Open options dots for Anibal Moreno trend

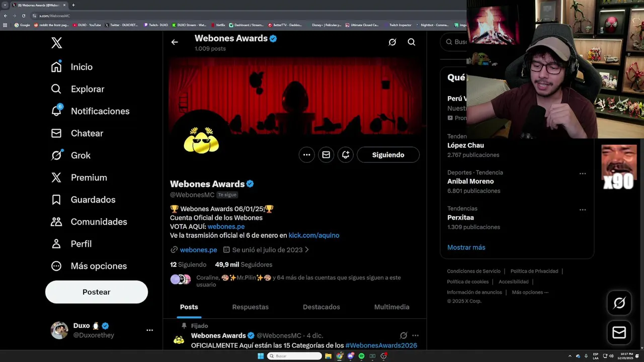(583, 173)
